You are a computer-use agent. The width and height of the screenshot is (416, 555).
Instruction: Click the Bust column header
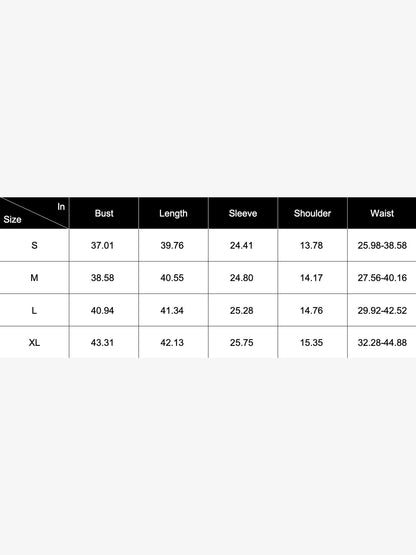coord(104,213)
